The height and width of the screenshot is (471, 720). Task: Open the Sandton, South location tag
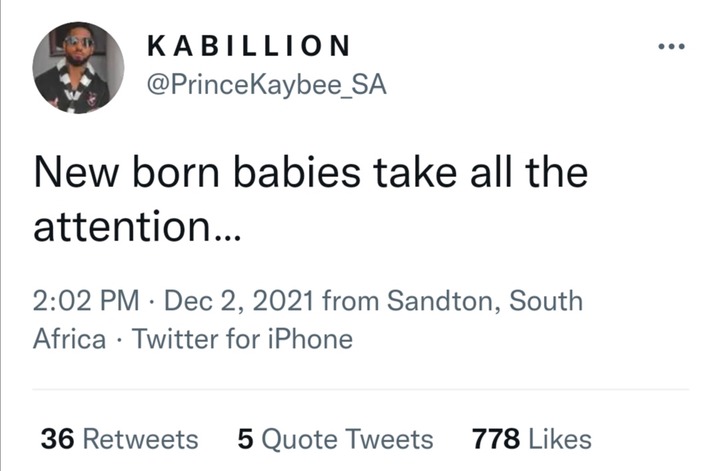click(x=485, y=301)
